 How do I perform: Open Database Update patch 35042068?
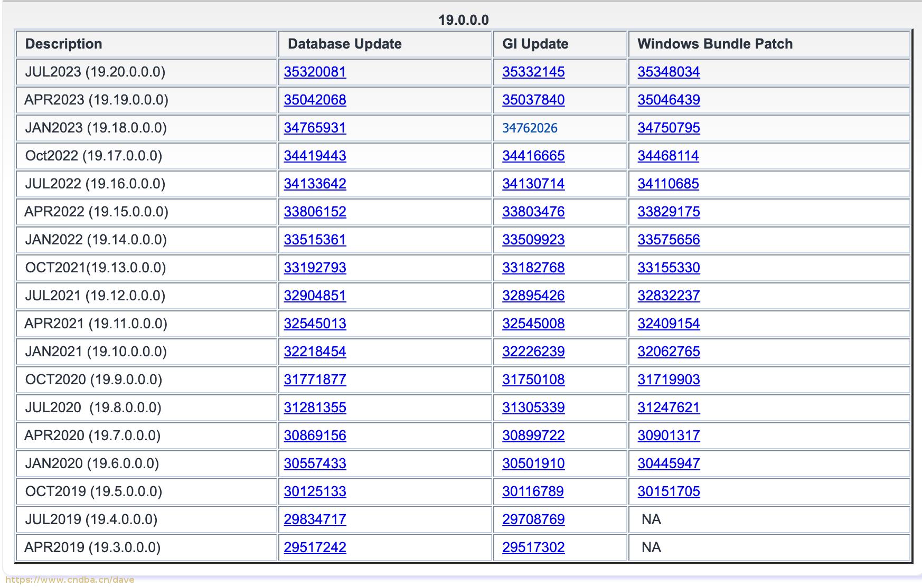315,100
